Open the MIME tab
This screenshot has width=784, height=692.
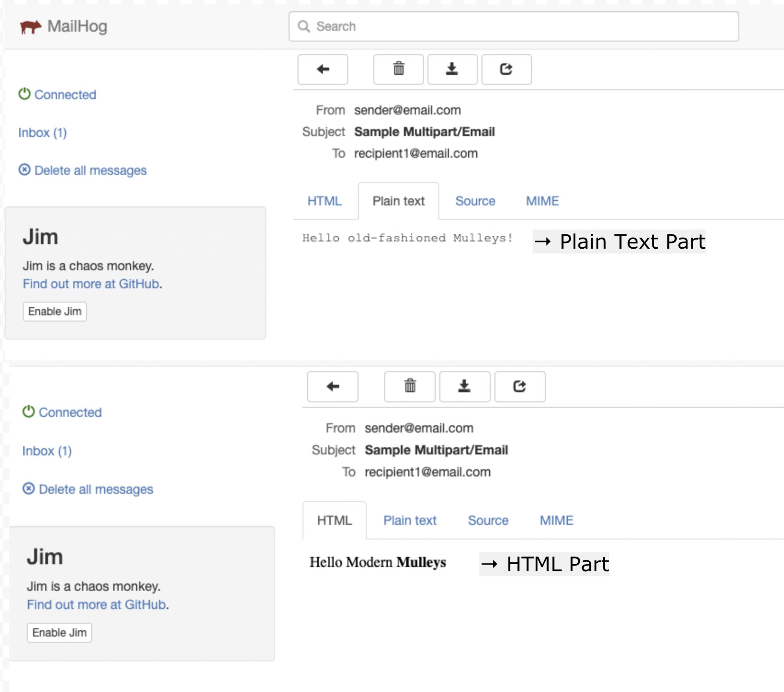click(542, 200)
